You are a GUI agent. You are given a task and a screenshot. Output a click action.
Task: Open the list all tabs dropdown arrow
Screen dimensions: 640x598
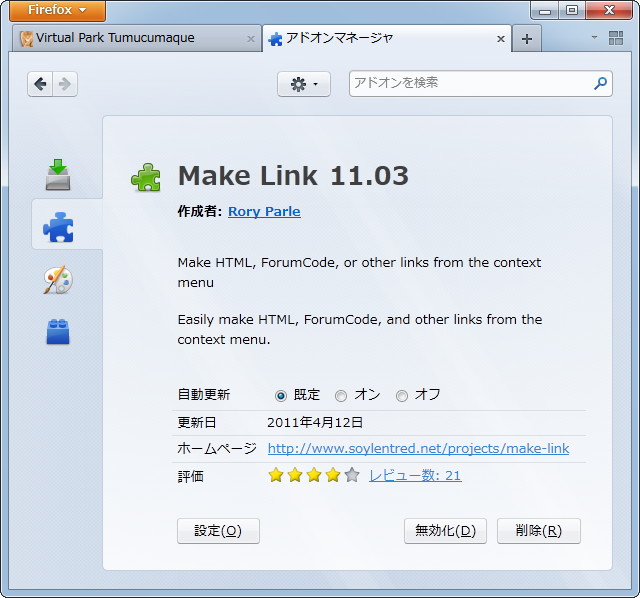coord(594,38)
